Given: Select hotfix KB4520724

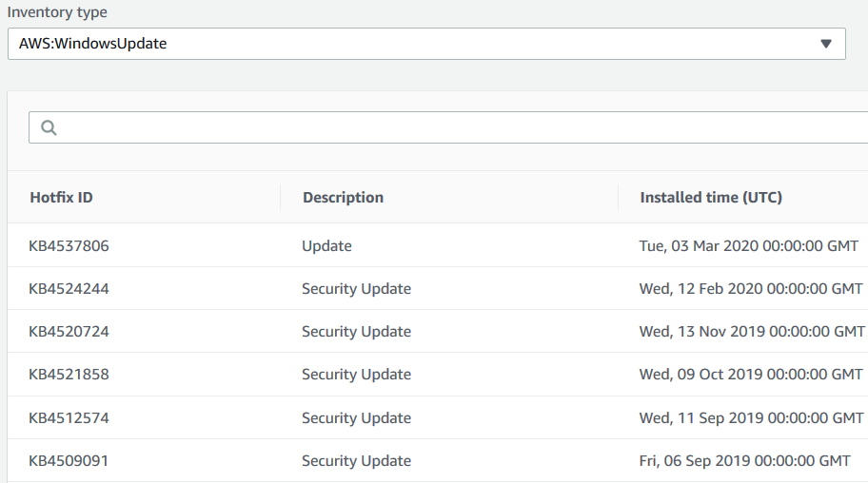Looking at the screenshot, I should (69, 332).
